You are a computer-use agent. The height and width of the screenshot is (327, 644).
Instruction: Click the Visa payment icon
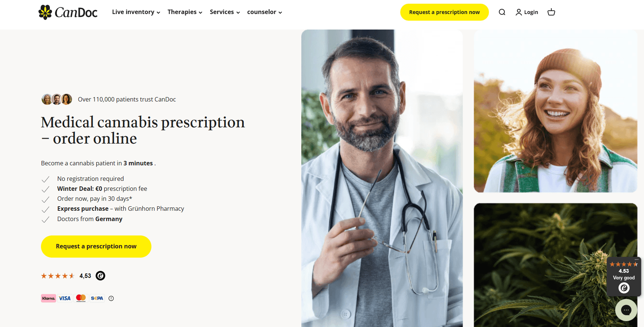click(65, 298)
